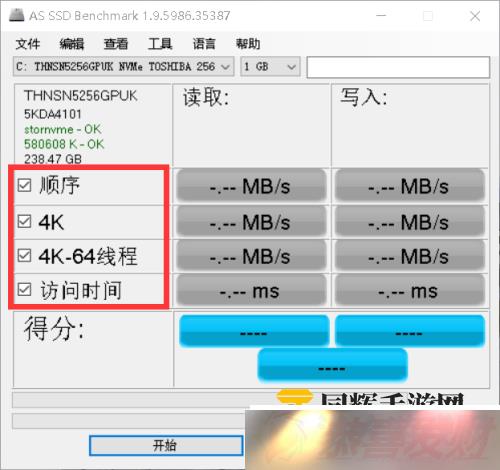Open the 查看 menu
This screenshot has width=500, height=470.
click(x=116, y=44)
